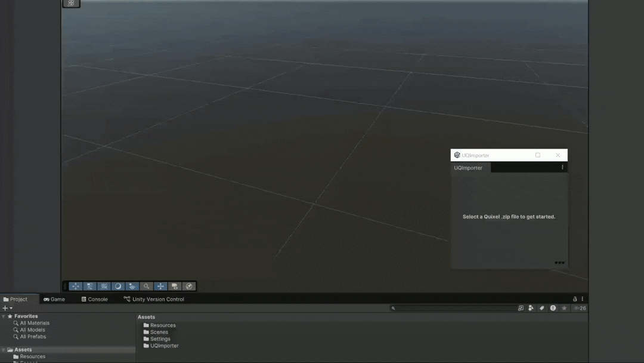
Task: Click the magnifier icon in the scene toolbar
Action: [x=146, y=286]
